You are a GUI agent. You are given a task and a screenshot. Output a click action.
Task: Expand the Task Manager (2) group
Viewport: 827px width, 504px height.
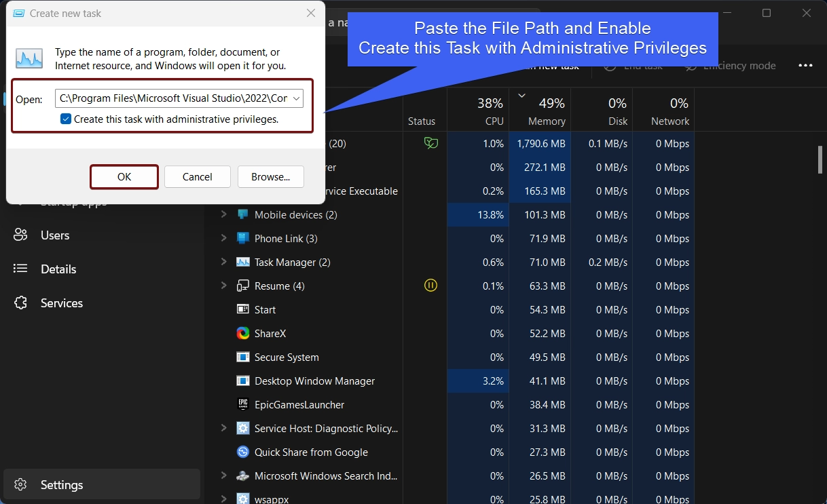pyautogui.click(x=223, y=262)
